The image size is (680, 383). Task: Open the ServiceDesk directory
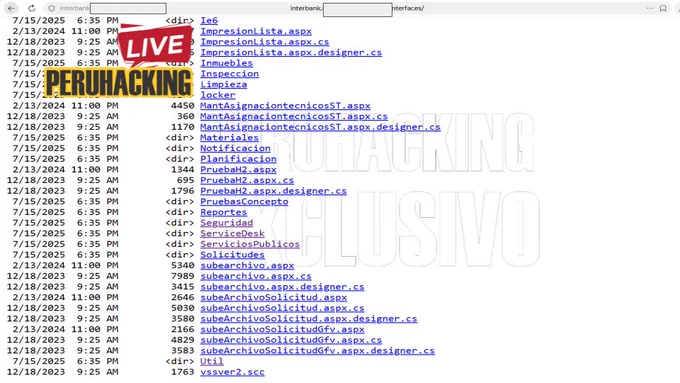click(232, 233)
